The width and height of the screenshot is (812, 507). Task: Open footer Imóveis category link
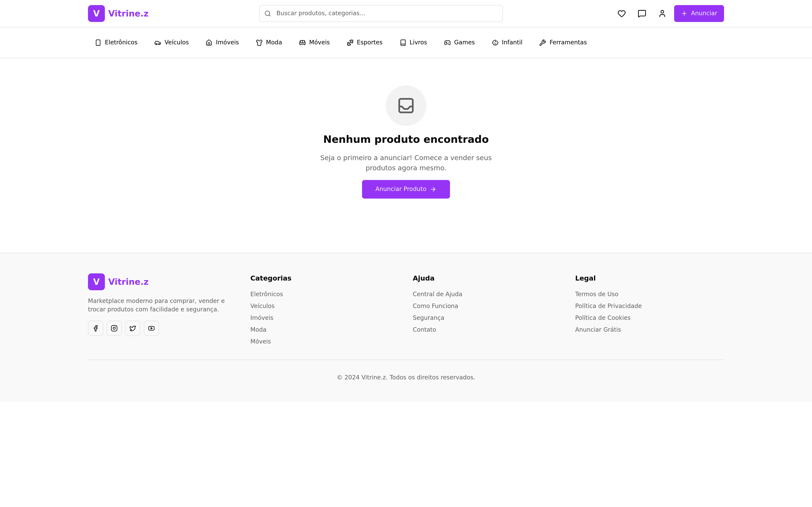tap(262, 318)
